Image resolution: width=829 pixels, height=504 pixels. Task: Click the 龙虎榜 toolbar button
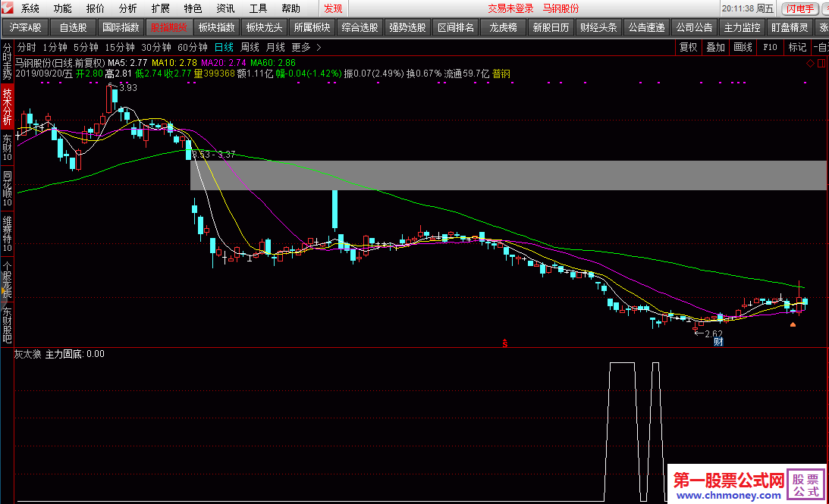503,27
